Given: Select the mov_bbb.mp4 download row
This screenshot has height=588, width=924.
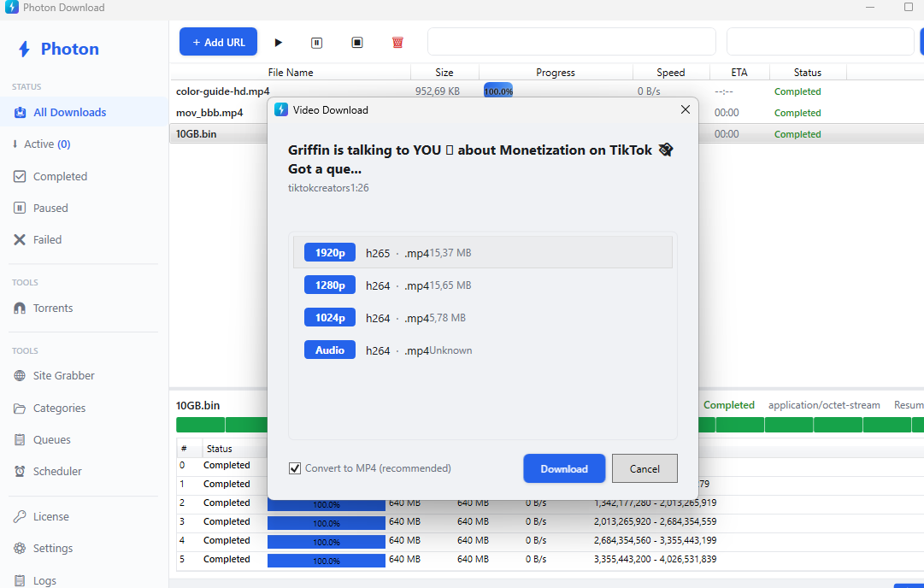Looking at the screenshot, I should (218, 113).
